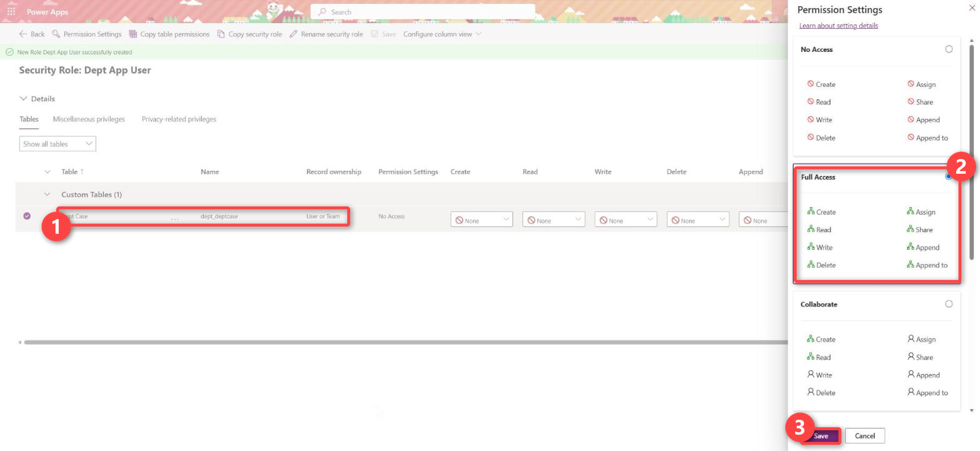980x451 pixels.
Task: Collapse the Details section
Action: (x=37, y=99)
